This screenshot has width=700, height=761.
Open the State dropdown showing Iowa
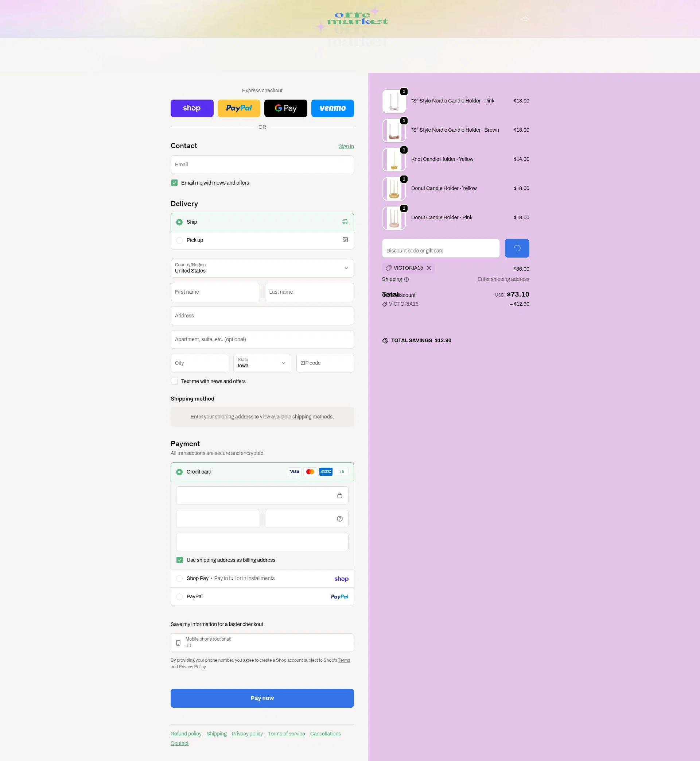click(262, 363)
